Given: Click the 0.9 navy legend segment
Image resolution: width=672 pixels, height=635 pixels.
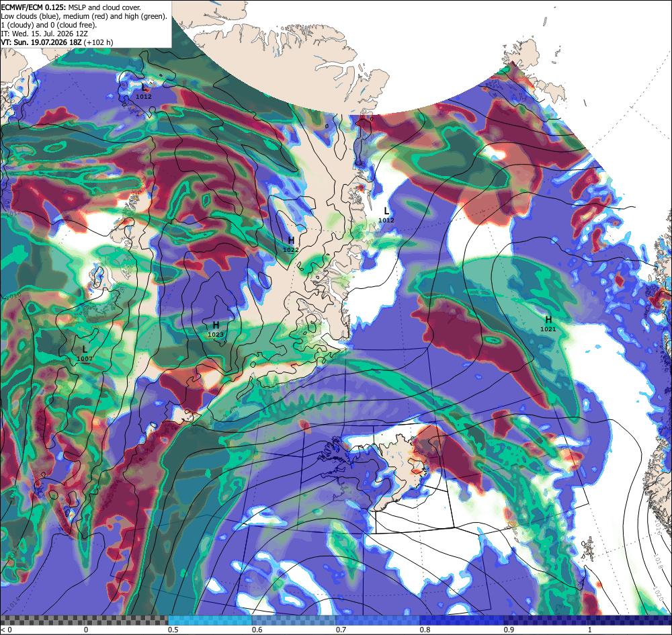Looking at the screenshot, I should click(546, 620).
